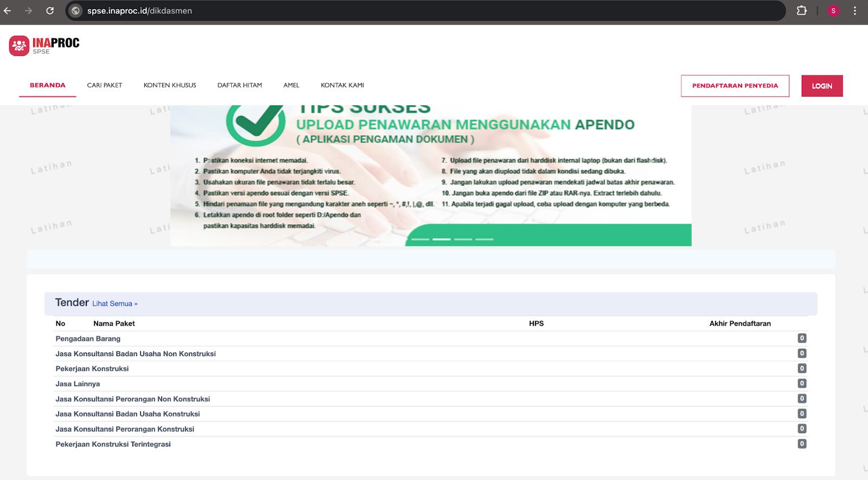
Task: Go to the BERANDA tab
Action: [x=48, y=85]
